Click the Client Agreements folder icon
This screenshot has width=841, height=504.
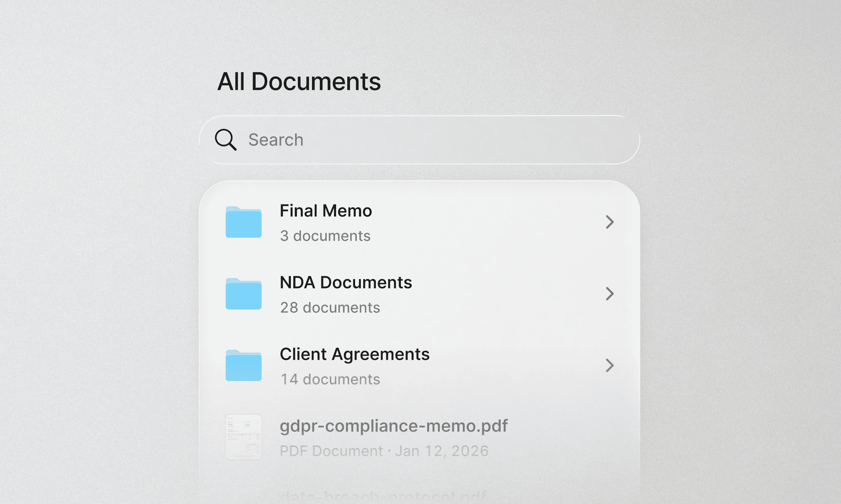coord(243,366)
